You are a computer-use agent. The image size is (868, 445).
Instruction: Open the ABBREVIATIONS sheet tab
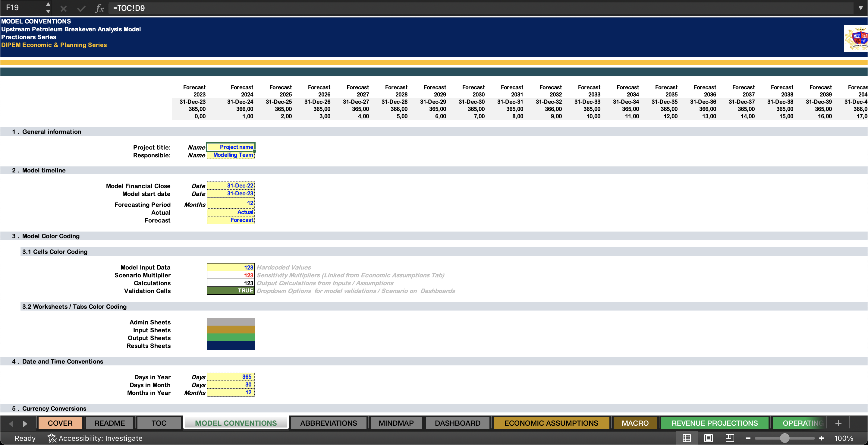(x=329, y=423)
